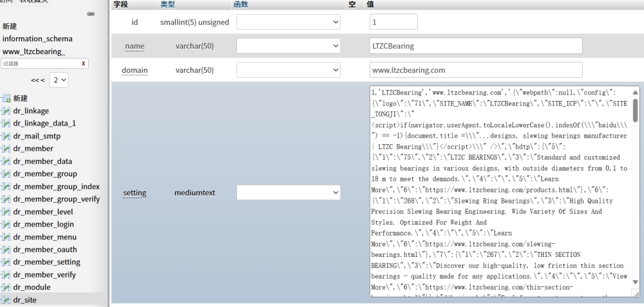Open the page number dropdown showing 2
644x307 pixels.
click(59, 80)
